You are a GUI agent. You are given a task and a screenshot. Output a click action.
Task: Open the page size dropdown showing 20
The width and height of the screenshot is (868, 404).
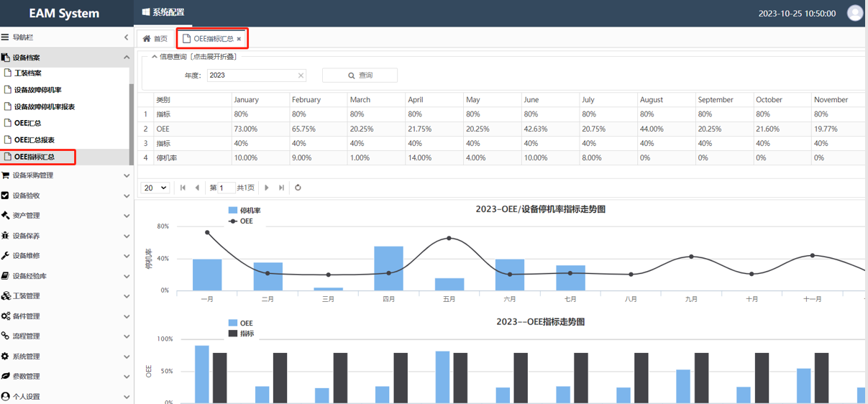pos(155,188)
